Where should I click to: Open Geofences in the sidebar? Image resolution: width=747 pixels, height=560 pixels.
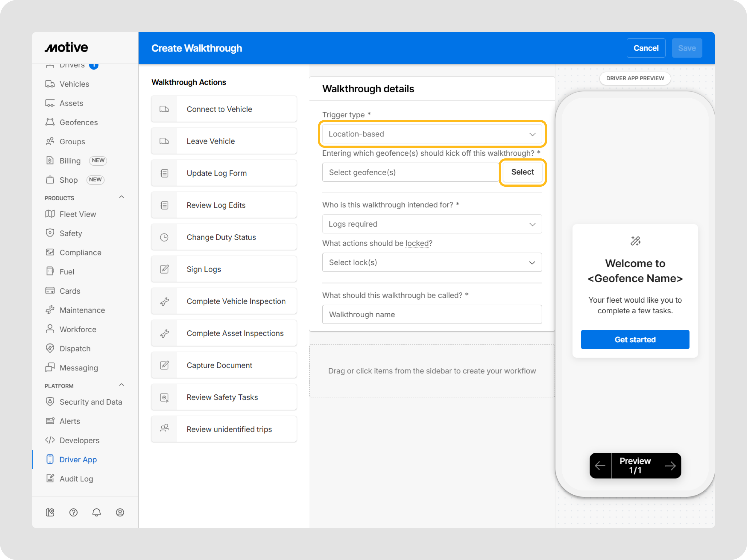[x=78, y=122]
